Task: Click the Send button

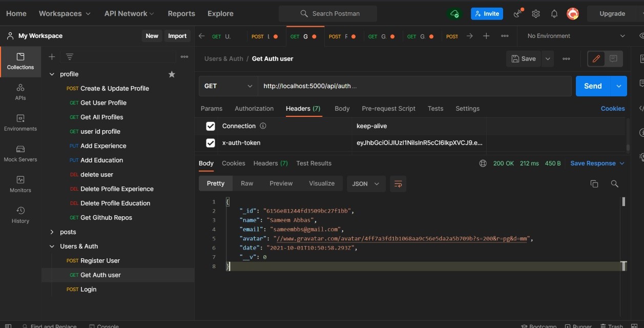Action: (593, 86)
